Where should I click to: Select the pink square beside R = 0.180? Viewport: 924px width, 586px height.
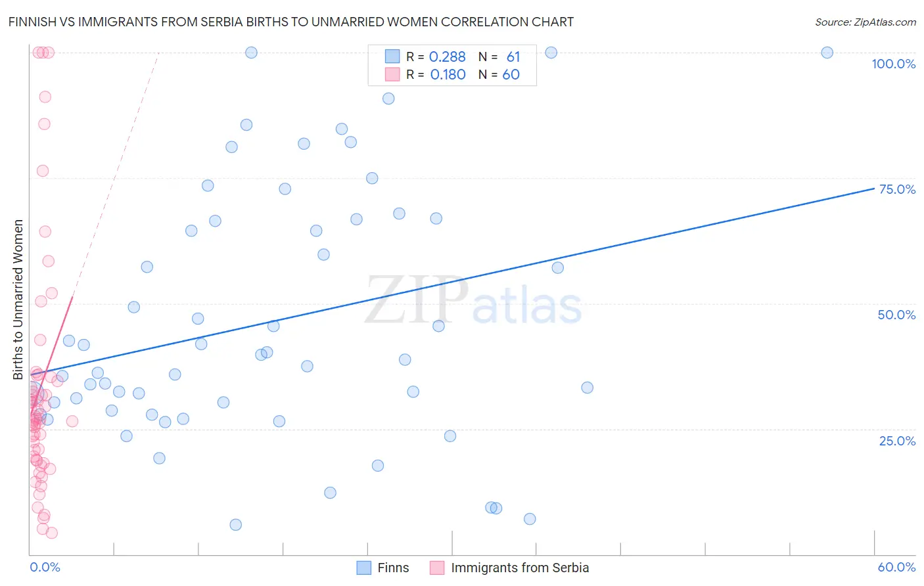(392, 74)
